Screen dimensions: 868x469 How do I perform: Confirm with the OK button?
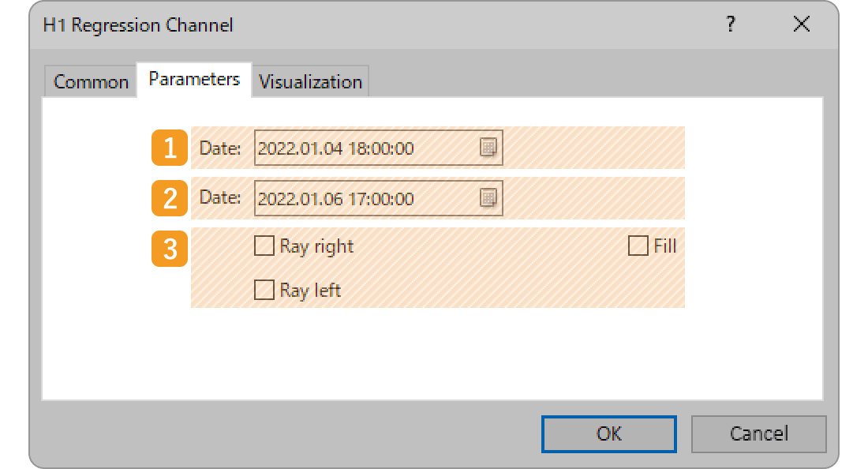tap(609, 433)
